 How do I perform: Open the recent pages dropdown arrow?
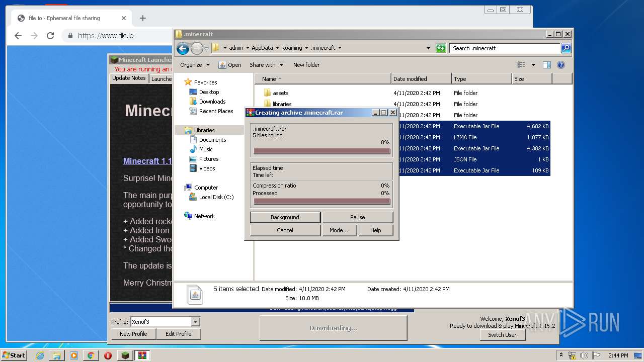click(206, 49)
